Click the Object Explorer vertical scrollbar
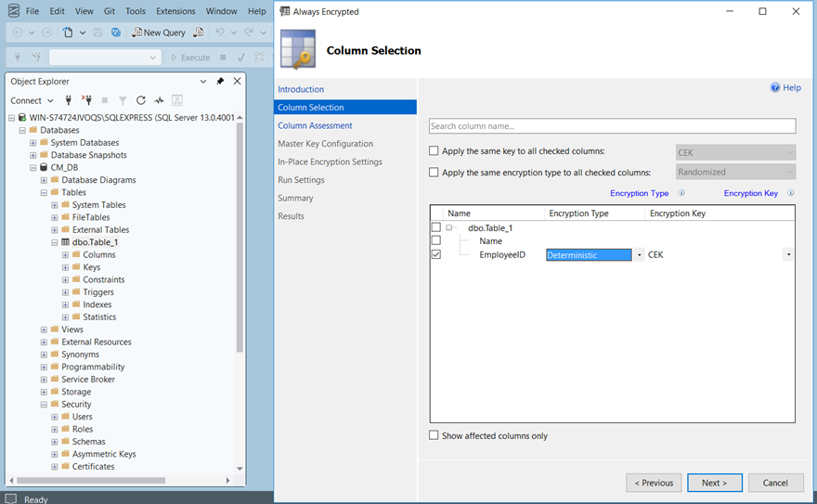 click(x=240, y=237)
